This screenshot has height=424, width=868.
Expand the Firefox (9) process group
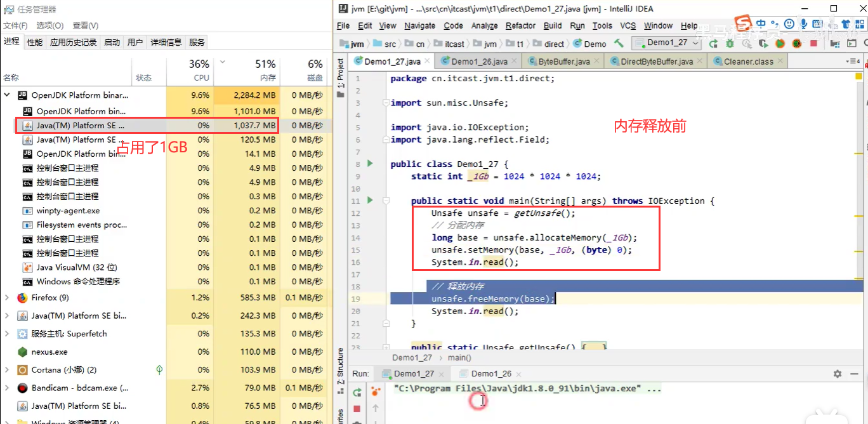[7, 298]
